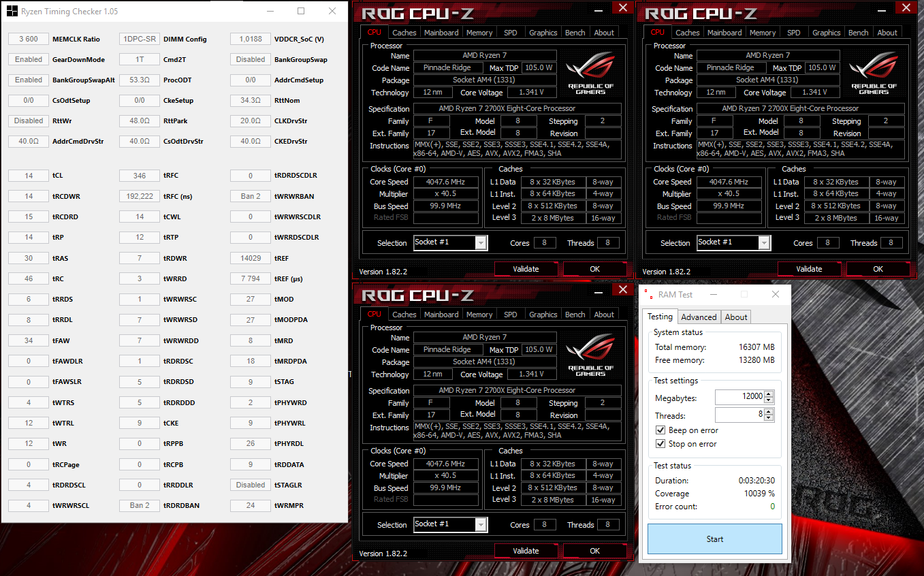Switch to the Caches tab
Viewport: 924px width, 576px height.
404,32
